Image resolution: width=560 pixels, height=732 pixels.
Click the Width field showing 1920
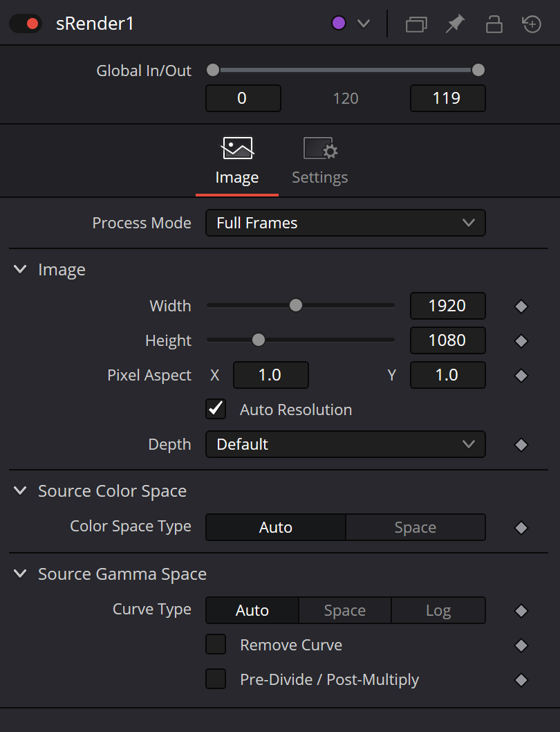(x=447, y=306)
